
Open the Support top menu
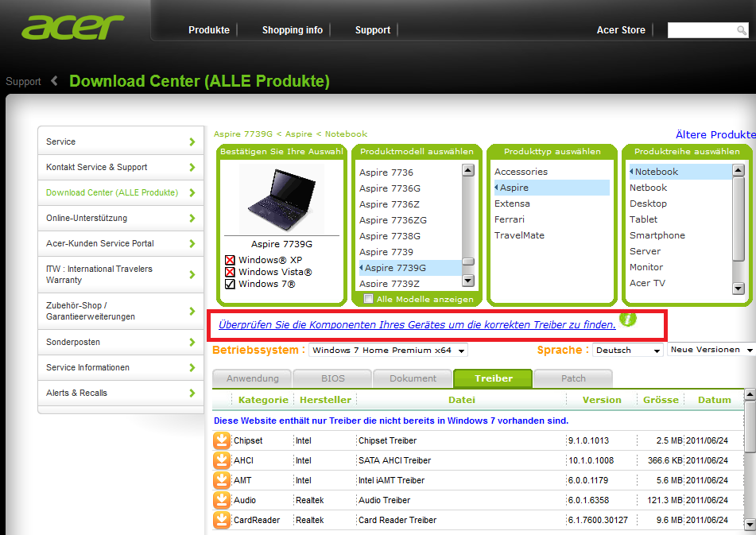373,30
